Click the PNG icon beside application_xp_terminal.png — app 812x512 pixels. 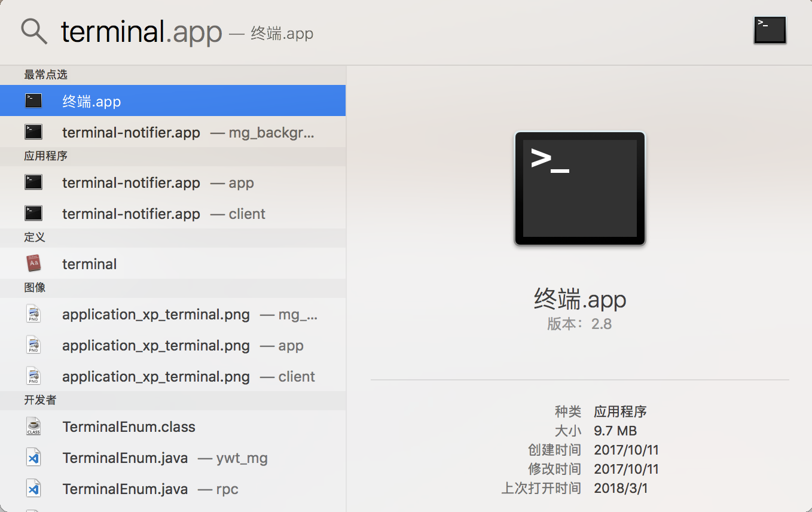coord(33,344)
